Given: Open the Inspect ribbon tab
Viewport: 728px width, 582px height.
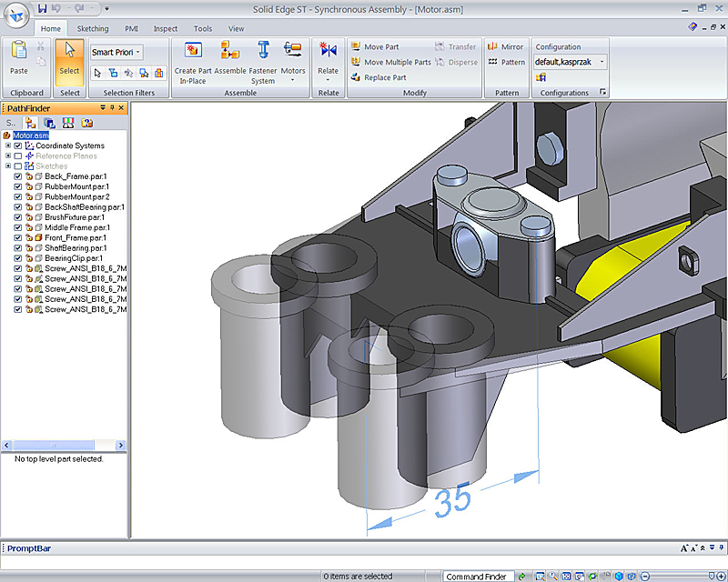Looking at the screenshot, I should [166, 29].
